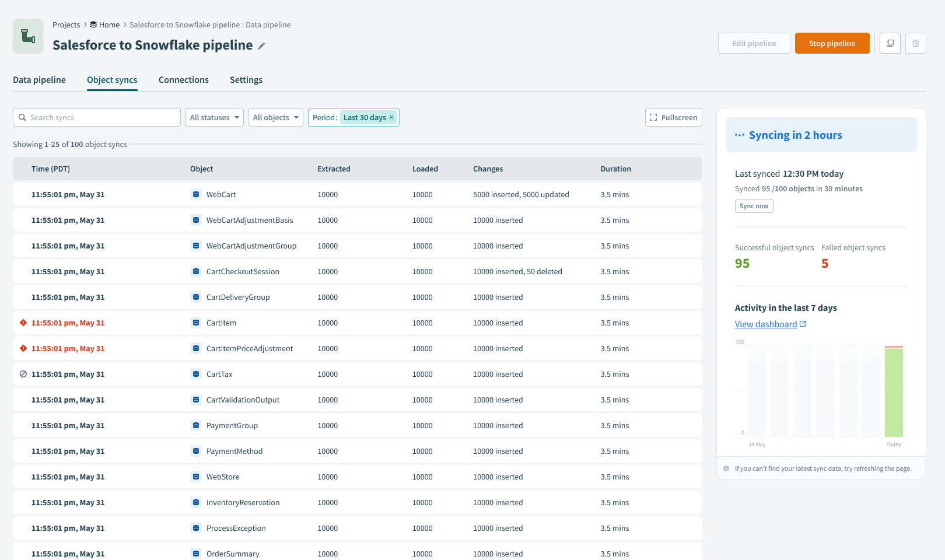
Task: Open the All statuses dropdown
Action: [x=215, y=117]
